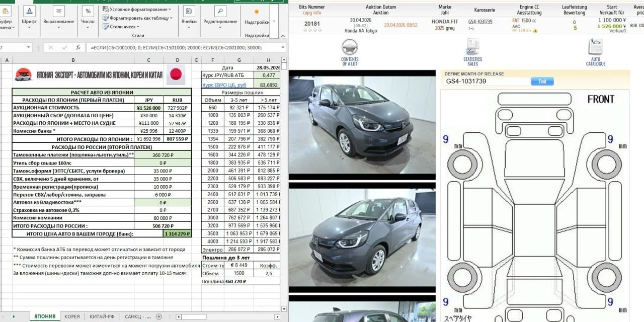
Task: Collapse the ribbon with the chevron
Action: 282,36
